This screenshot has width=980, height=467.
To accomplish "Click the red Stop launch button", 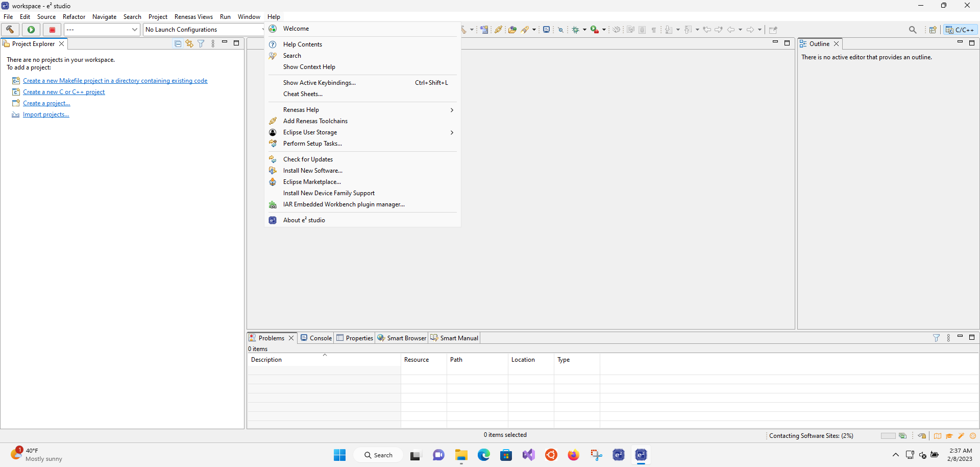I will pyautogui.click(x=52, y=30).
